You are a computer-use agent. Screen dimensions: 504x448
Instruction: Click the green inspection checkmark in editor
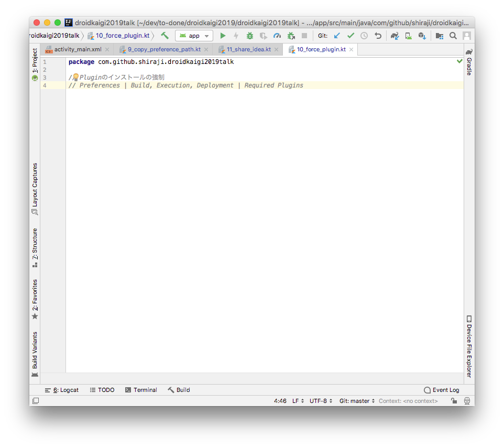(459, 61)
